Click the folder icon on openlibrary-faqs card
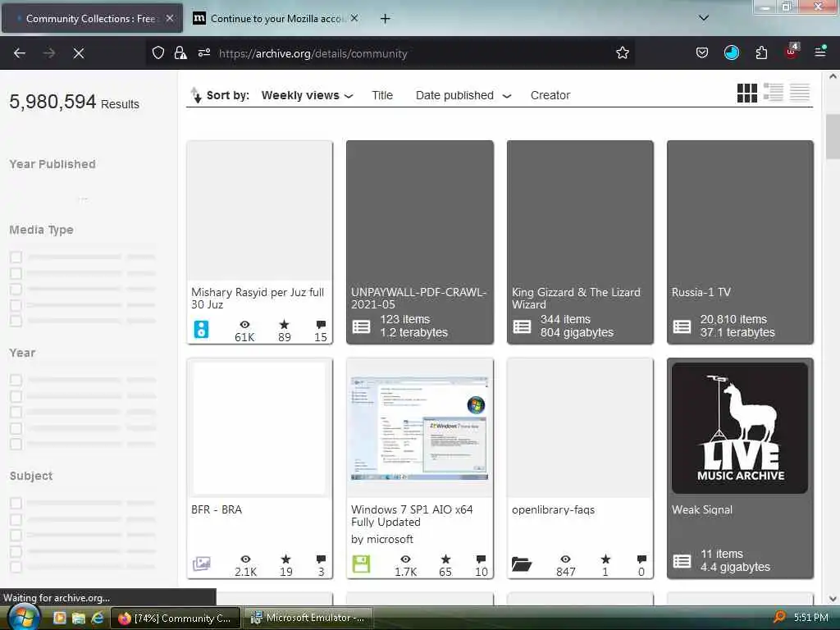This screenshot has width=840, height=630. point(521,564)
